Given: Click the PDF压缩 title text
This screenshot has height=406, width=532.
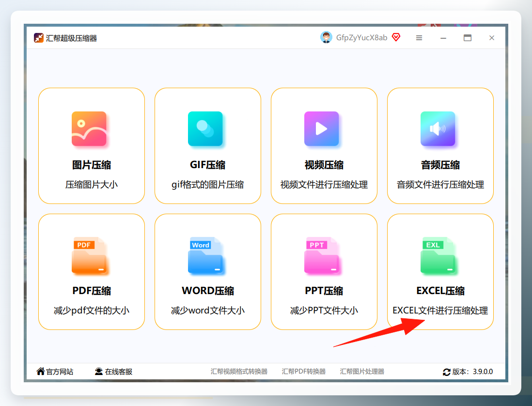Looking at the screenshot, I should pos(92,291).
